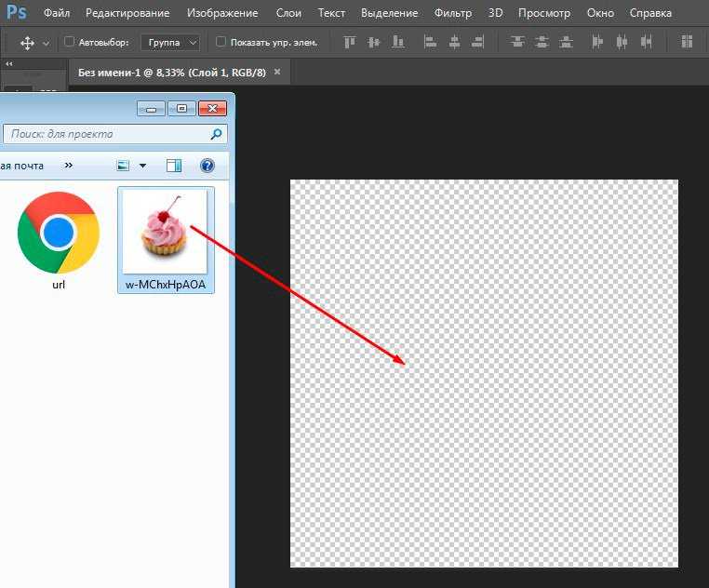Select the w-MChxHpAOA cupcake image thumbnail
The height and width of the screenshot is (588, 709).
coord(165,231)
